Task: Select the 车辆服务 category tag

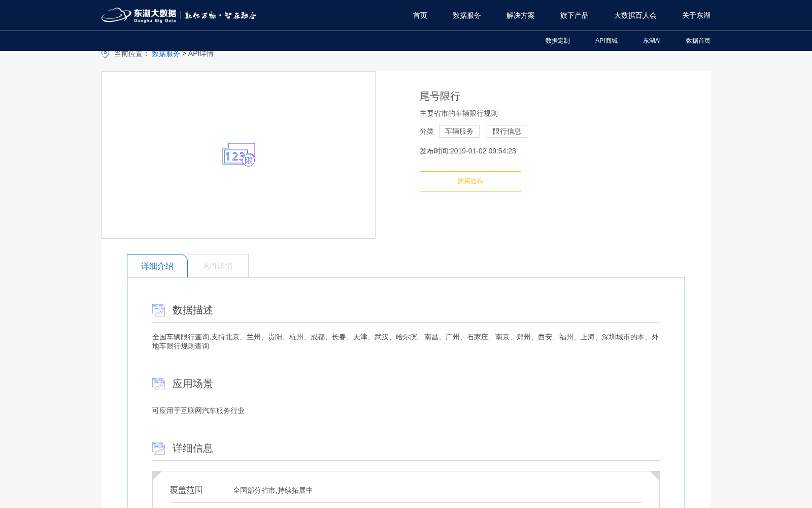Action: coord(459,131)
